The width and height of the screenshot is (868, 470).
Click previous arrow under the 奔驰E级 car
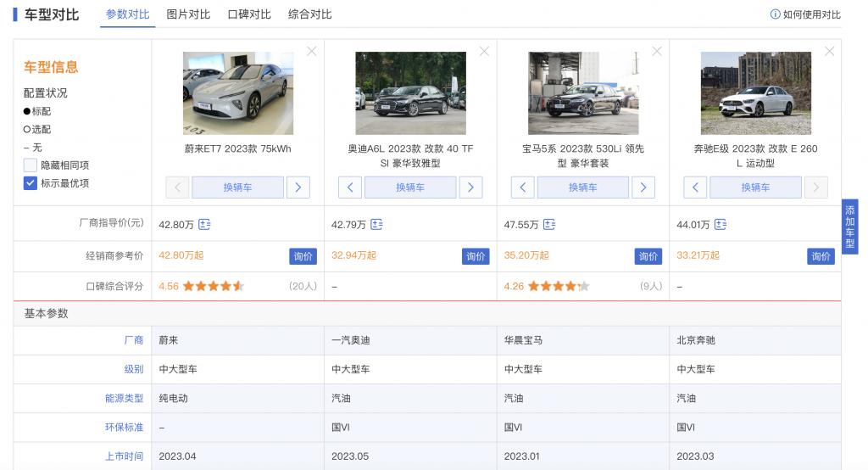click(695, 187)
